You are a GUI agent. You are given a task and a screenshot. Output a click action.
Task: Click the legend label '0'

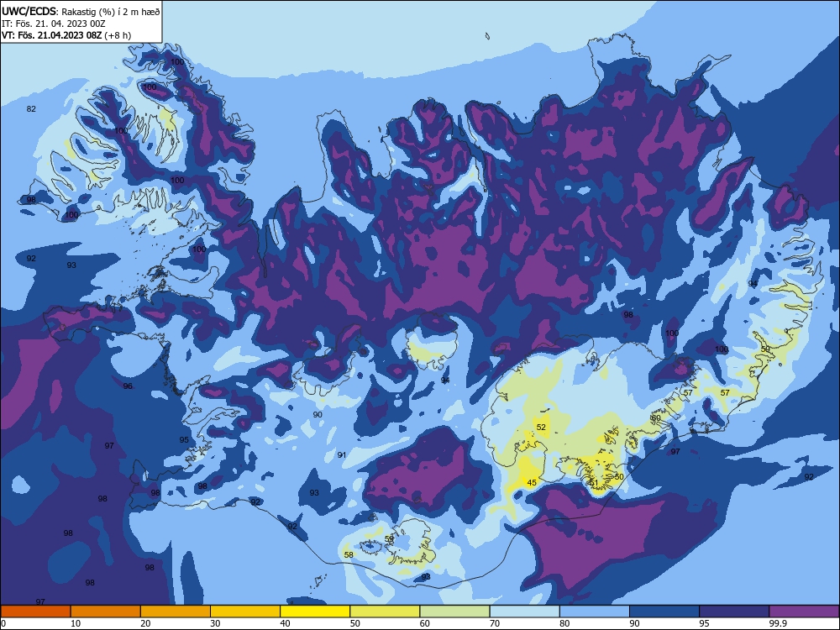(x=3, y=623)
